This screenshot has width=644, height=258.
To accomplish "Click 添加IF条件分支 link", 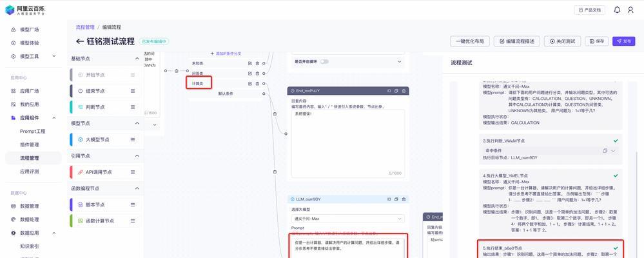I will pyautogui.click(x=226, y=54).
